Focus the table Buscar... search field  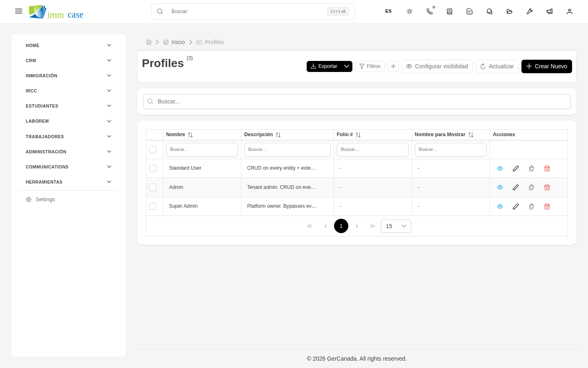[x=357, y=101]
